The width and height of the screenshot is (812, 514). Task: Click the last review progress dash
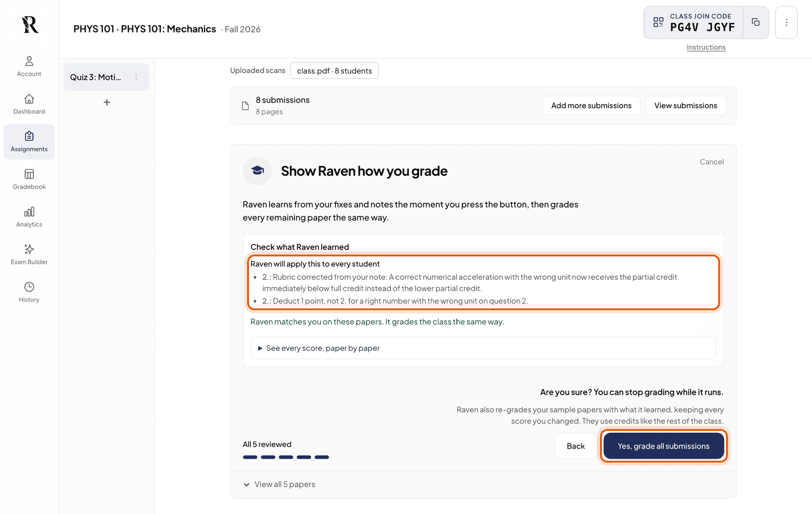pos(322,457)
